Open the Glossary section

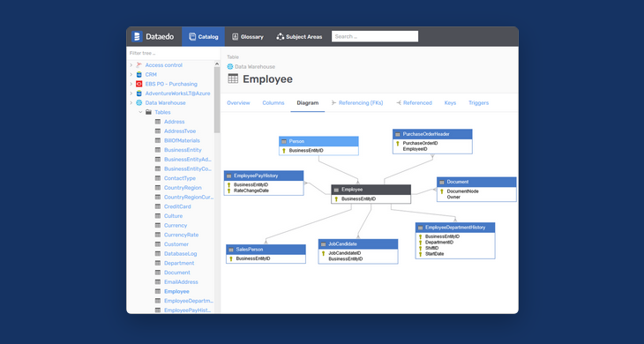[248, 36]
